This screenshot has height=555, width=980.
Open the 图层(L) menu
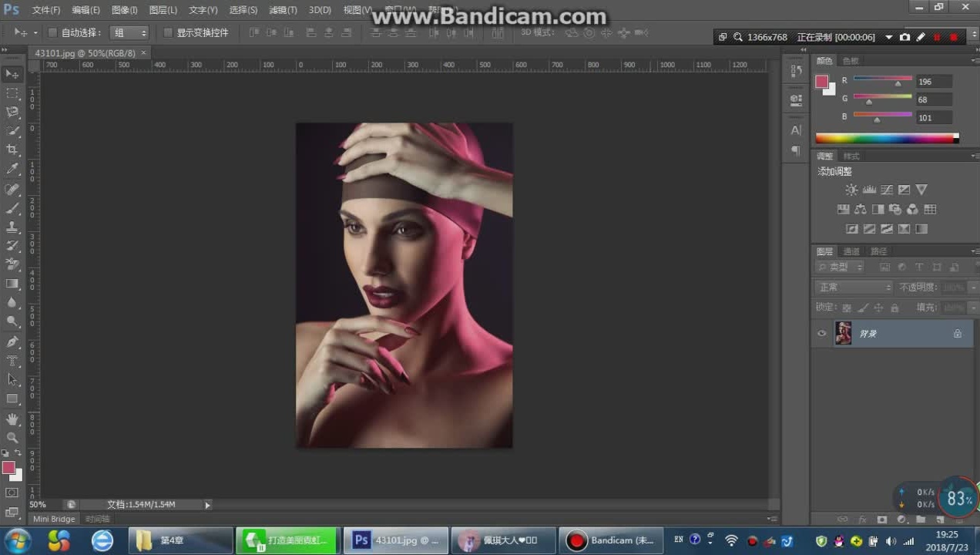[x=163, y=10]
